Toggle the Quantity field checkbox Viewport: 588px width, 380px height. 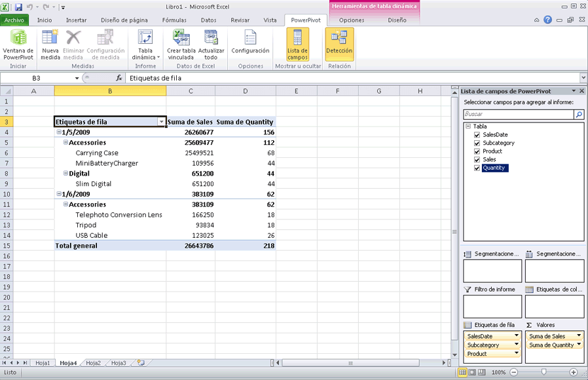point(477,168)
